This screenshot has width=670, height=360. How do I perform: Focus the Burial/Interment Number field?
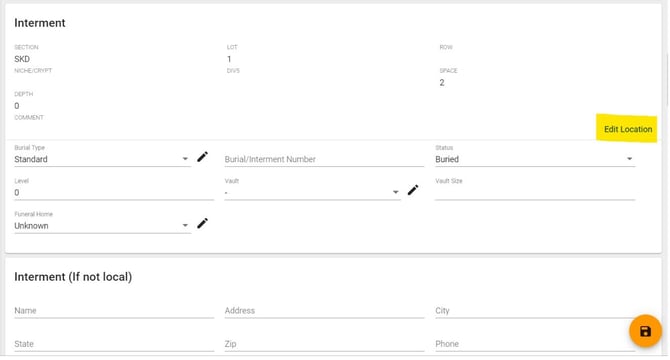coord(324,159)
